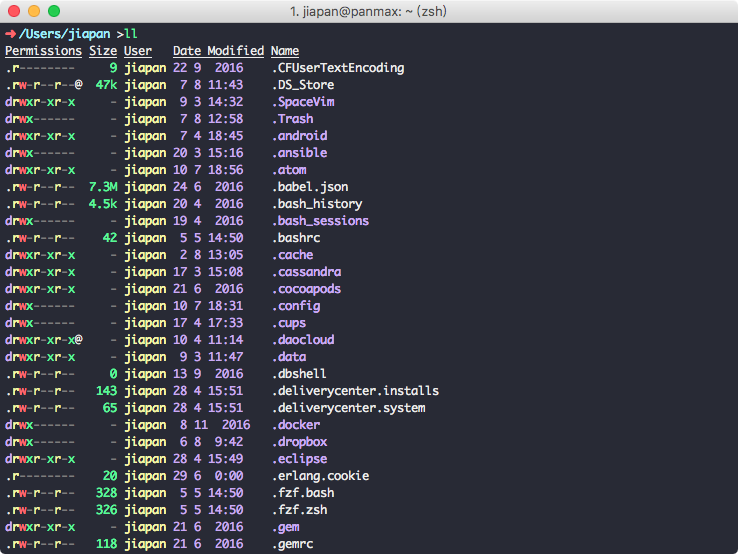This screenshot has height=554, width=738.
Task: Click the /Users/jiapan path in the prompt
Action: coord(64,34)
